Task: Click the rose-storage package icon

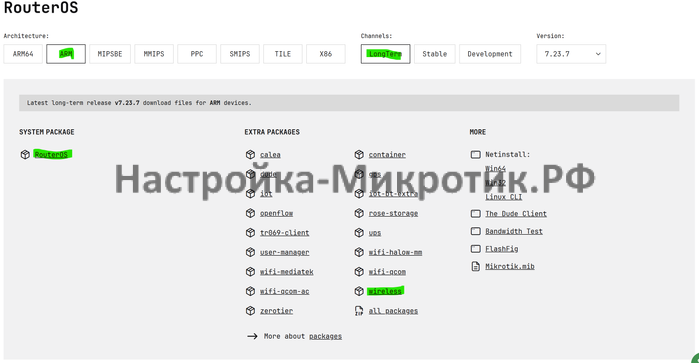Action: click(x=359, y=213)
